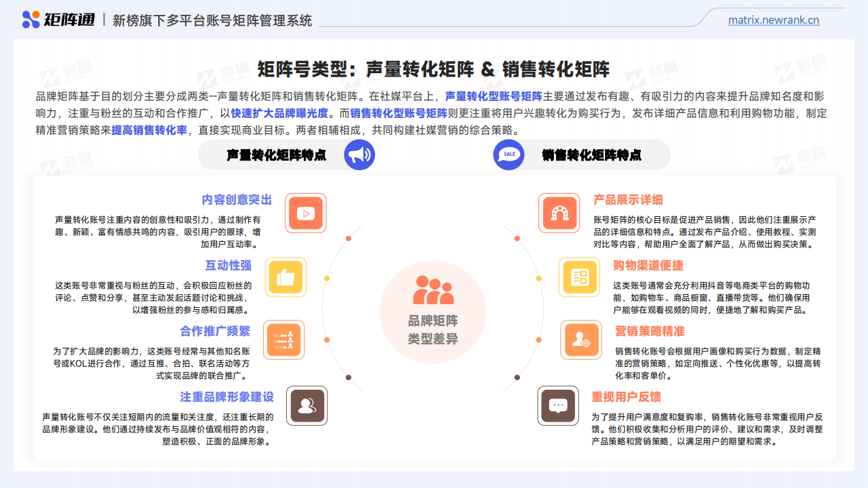Click the bold phrase 声量转化型账号矩阵
Screen dimensions: 868x488
coord(494,96)
